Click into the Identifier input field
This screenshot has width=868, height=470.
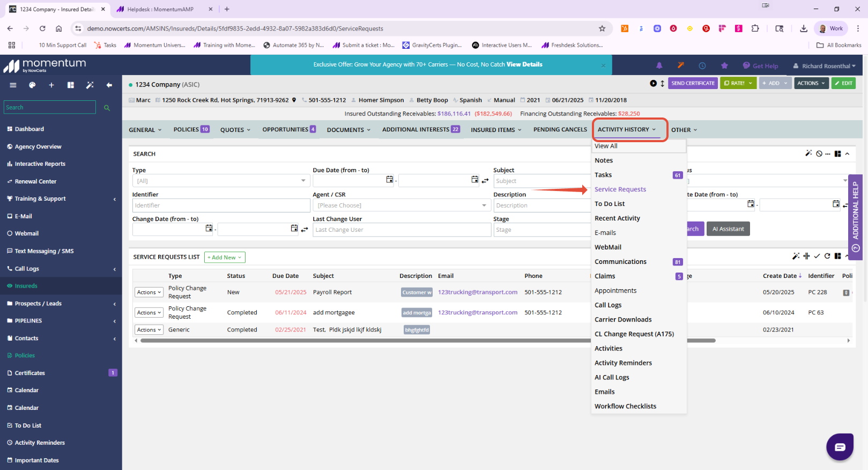tap(221, 205)
